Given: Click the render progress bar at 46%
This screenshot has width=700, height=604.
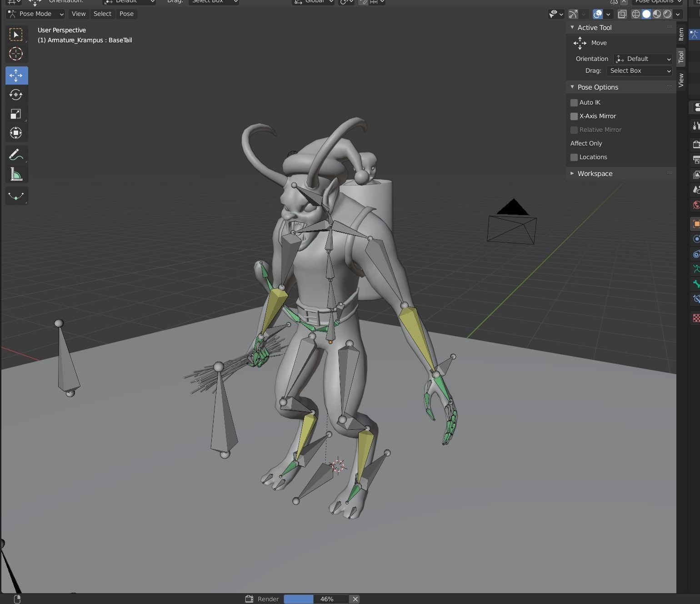Looking at the screenshot, I should [316, 599].
